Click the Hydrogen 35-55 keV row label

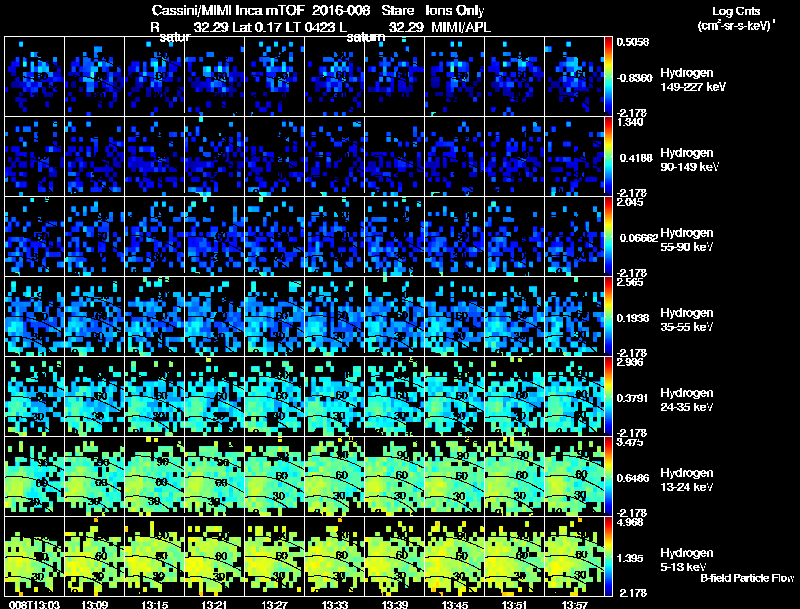[687, 320]
